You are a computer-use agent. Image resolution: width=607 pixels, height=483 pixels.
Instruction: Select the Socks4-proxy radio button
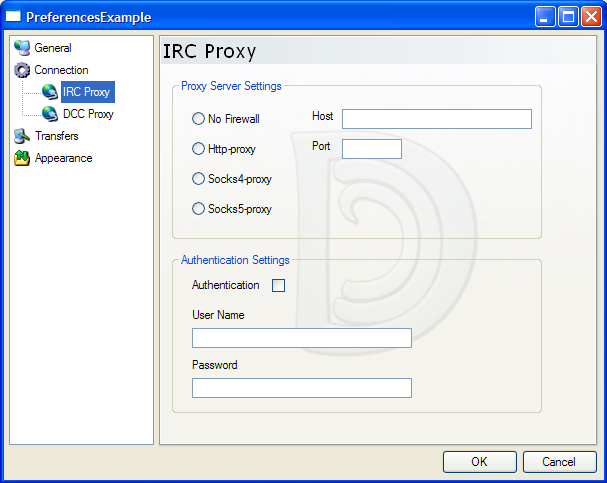coord(198,179)
